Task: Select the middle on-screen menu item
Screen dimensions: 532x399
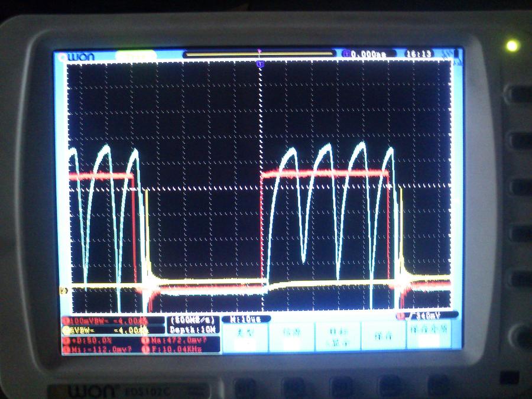Action: 336,336
